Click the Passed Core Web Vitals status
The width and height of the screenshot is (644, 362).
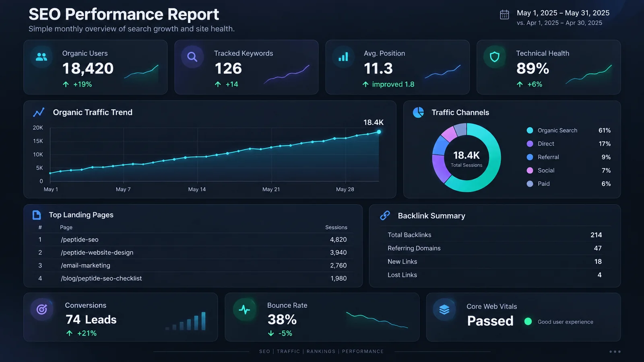click(490, 321)
